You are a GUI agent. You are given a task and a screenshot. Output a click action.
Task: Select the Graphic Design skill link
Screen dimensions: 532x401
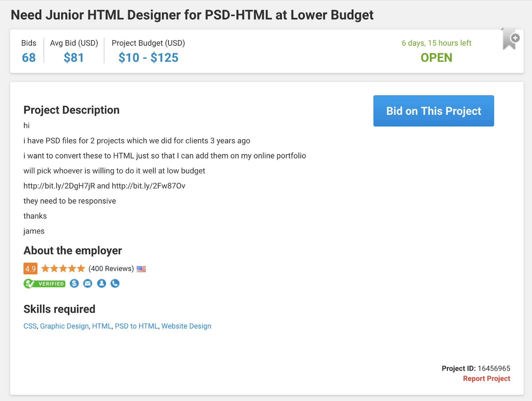tap(64, 326)
